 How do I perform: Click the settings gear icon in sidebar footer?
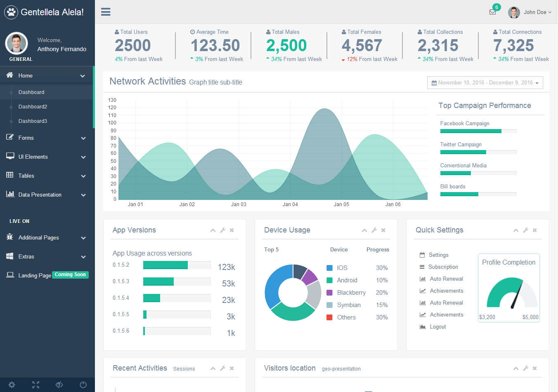tap(12, 385)
